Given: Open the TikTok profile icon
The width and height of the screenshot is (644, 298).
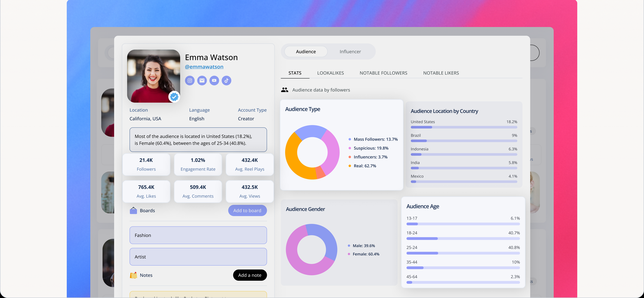Looking at the screenshot, I should 227,81.
